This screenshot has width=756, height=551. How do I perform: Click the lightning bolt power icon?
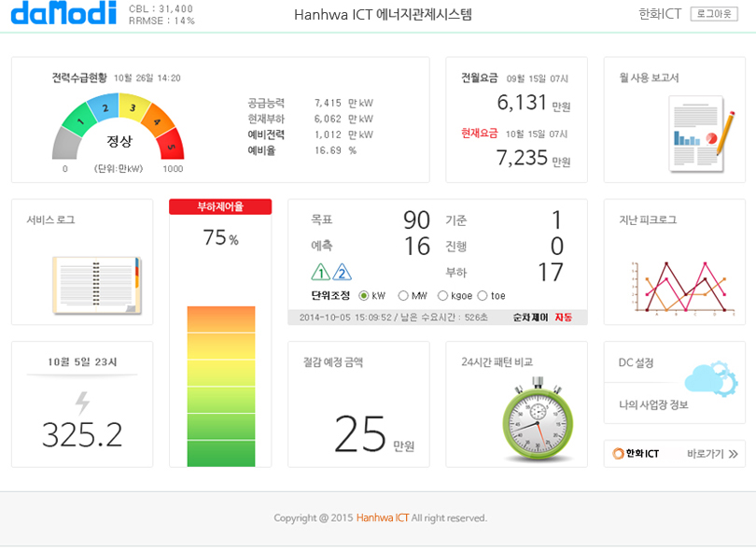click(82, 403)
